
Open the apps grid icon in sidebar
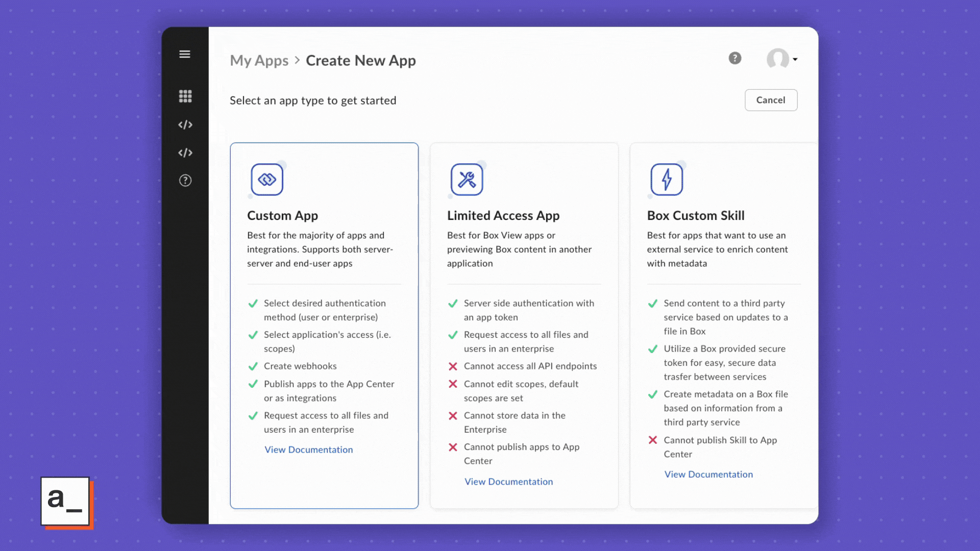click(x=185, y=96)
